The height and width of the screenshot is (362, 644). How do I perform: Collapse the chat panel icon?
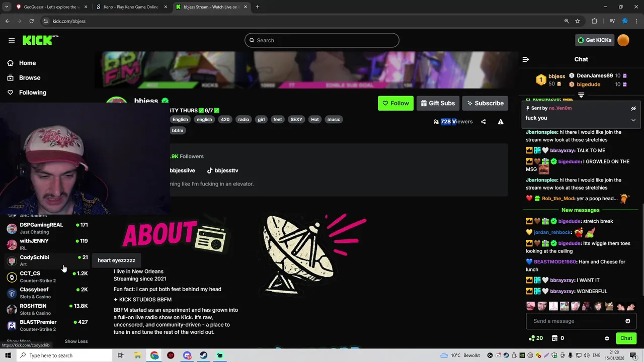point(526,59)
